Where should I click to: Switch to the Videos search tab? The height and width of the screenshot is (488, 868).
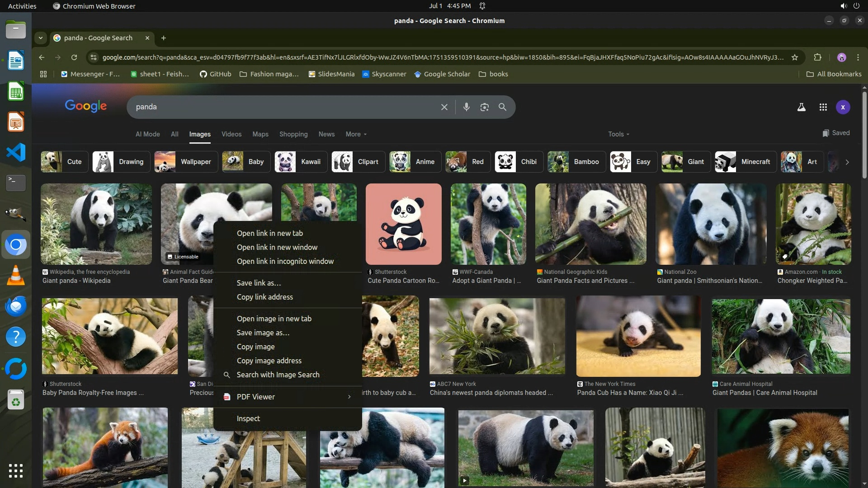click(x=231, y=134)
